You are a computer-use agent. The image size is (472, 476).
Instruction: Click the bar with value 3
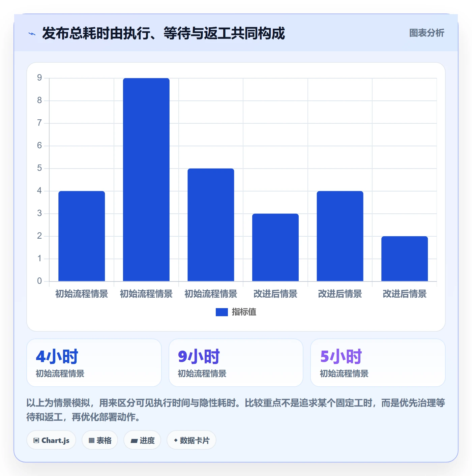point(275,247)
